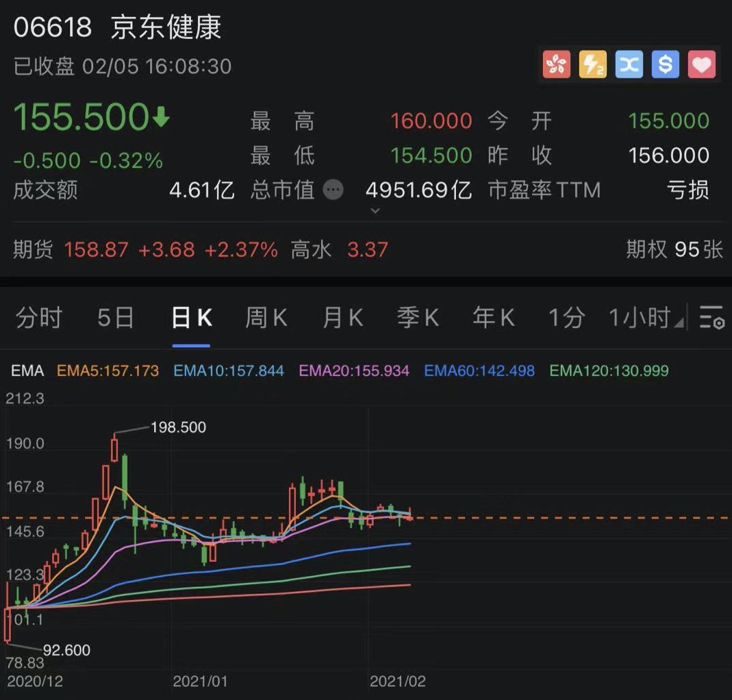Tap the yellow lightning bolt Level 2 icon
The image size is (732, 700).
(593, 65)
